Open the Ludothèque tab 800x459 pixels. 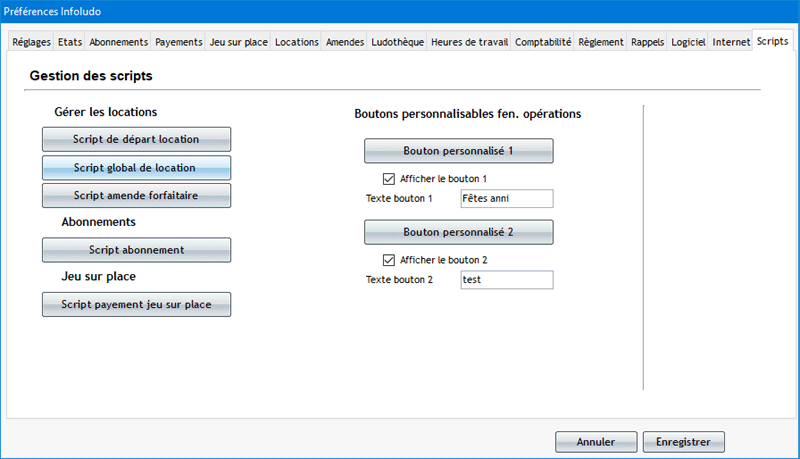(x=398, y=42)
